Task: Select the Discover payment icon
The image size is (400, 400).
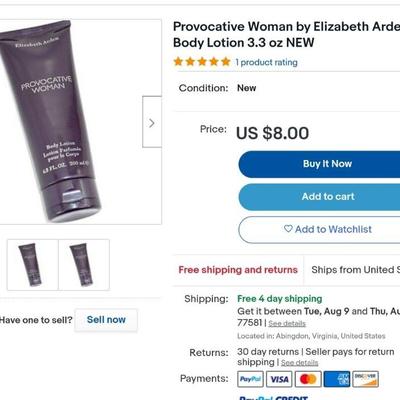Action: point(366,379)
